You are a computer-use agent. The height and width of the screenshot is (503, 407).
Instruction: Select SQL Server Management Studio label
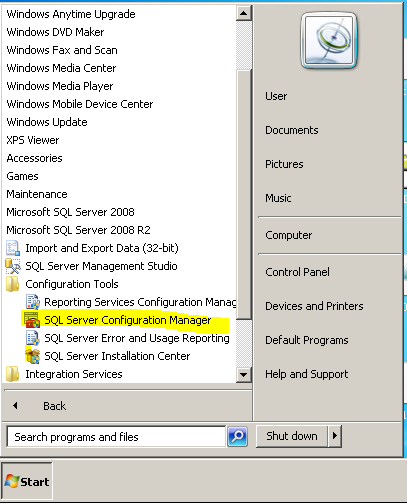(x=101, y=266)
